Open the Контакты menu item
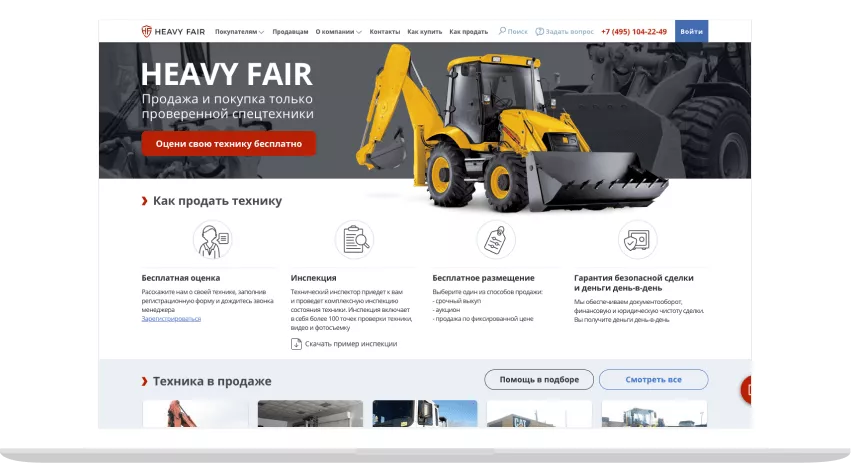Viewport: 851px width, 463px height. (384, 32)
